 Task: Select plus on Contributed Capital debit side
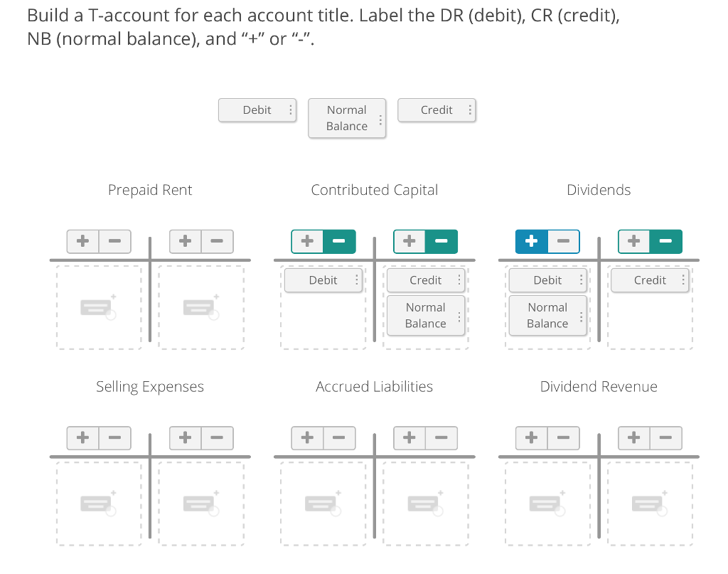click(307, 241)
